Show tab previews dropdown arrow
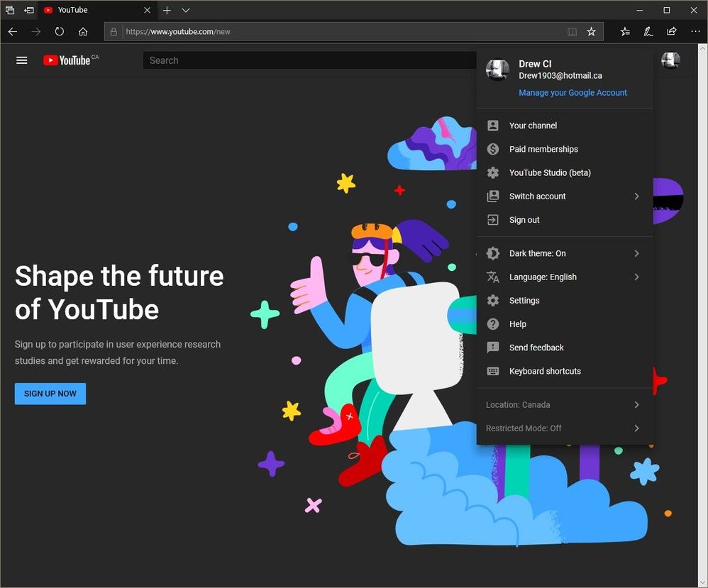Screen dimensions: 708x588 [x=186, y=10]
